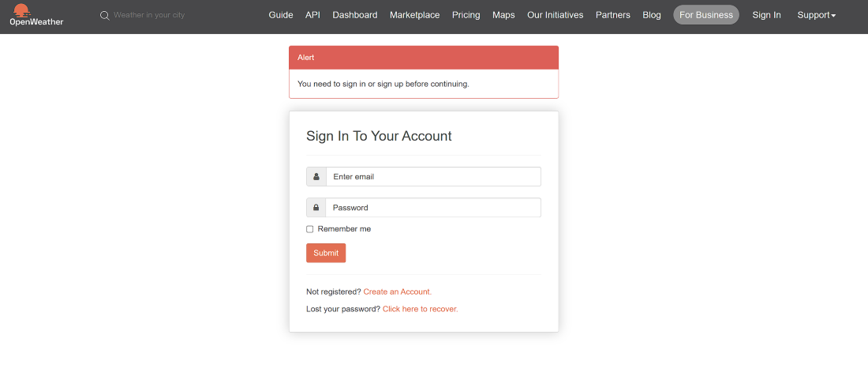This screenshot has width=868, height=365.
Task: Focus the Enter email field
Action: [433, 177]
